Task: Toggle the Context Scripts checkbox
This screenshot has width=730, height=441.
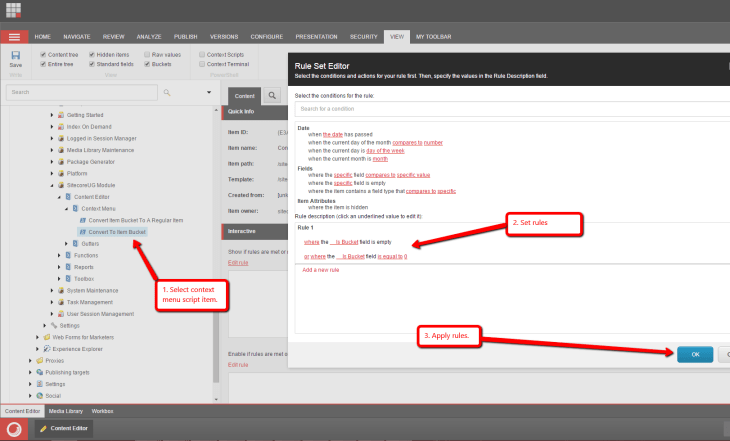Action: [202, 54]
